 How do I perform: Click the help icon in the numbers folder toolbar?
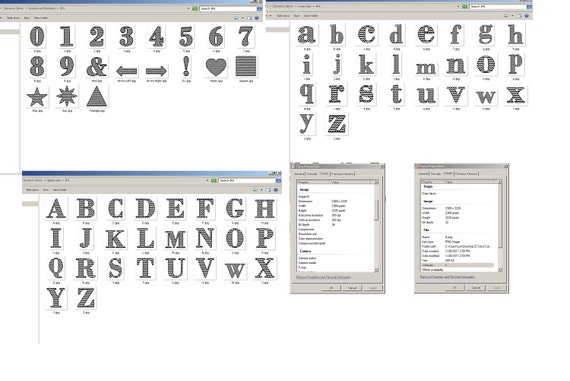click(257, 18)
